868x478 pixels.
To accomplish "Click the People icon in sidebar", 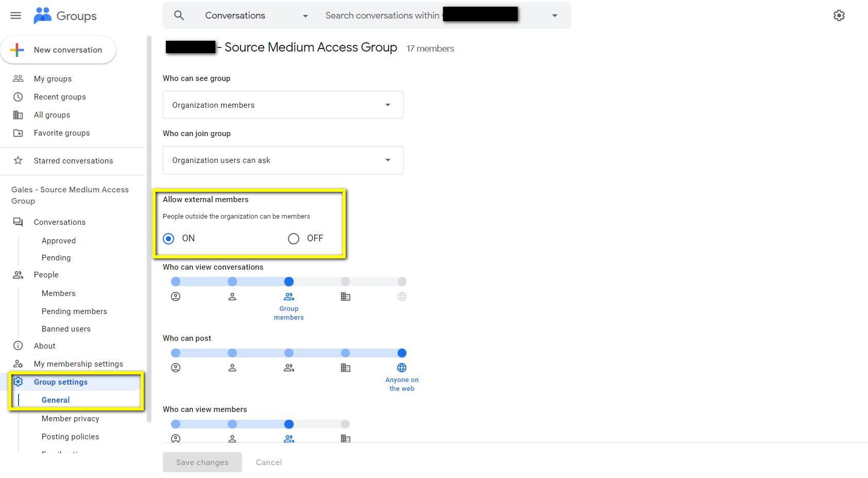I will pyautogui.click(x=18, y=275).
